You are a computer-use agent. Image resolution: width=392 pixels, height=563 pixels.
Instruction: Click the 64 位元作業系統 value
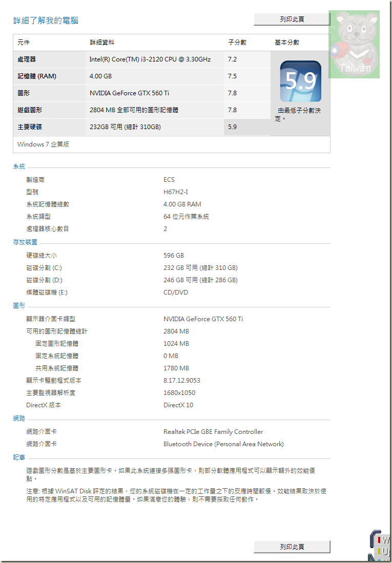pos(186,217)
